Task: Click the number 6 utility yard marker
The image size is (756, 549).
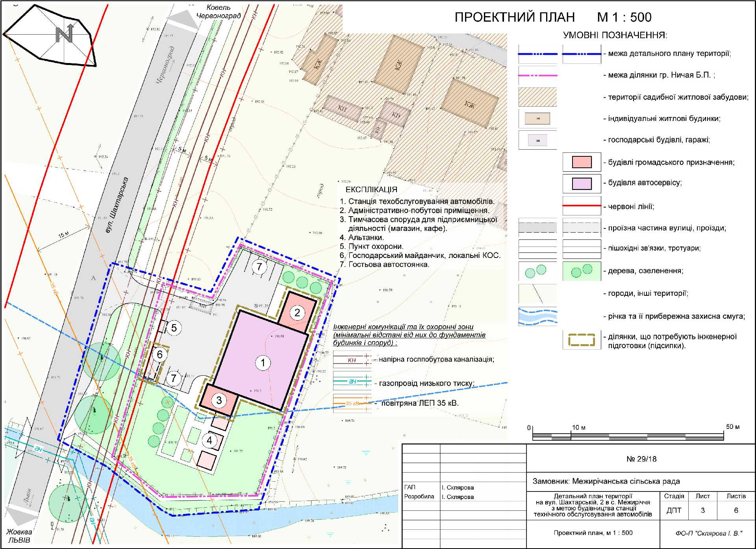Action: coord(159,354)
